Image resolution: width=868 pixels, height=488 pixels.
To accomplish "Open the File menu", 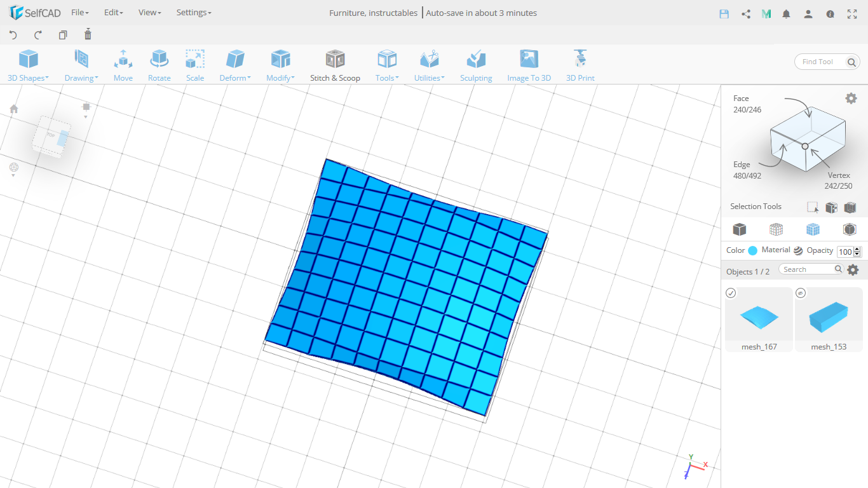I will coord(80,13).
